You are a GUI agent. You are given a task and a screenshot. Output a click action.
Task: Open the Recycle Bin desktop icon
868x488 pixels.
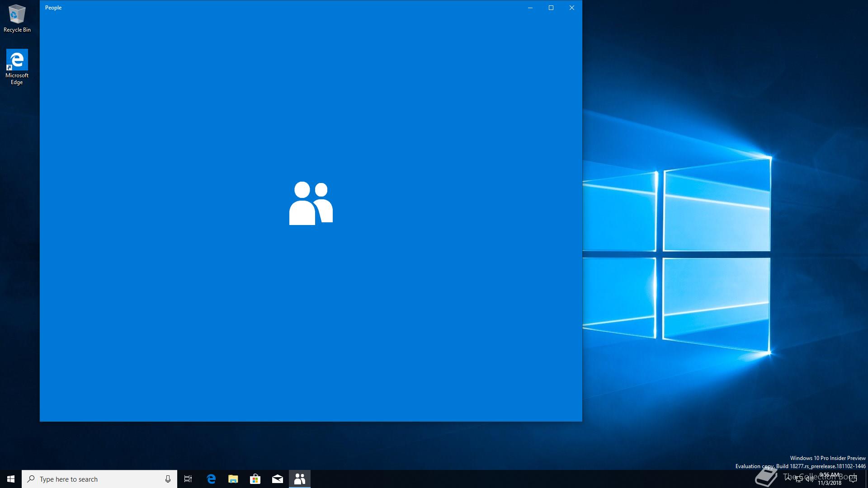coord(17,19)
